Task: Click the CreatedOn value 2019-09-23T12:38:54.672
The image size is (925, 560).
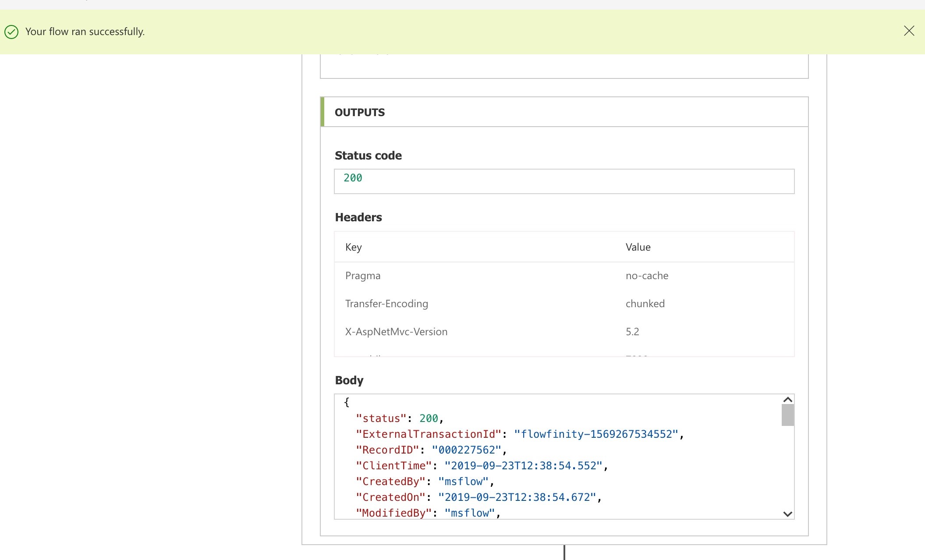Action: (517, 497)
